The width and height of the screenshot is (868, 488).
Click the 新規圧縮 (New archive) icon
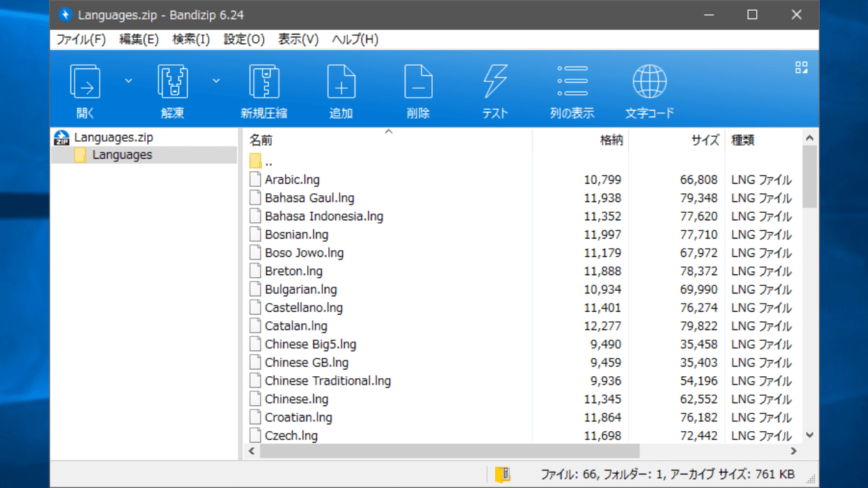(x=264, y=83)
